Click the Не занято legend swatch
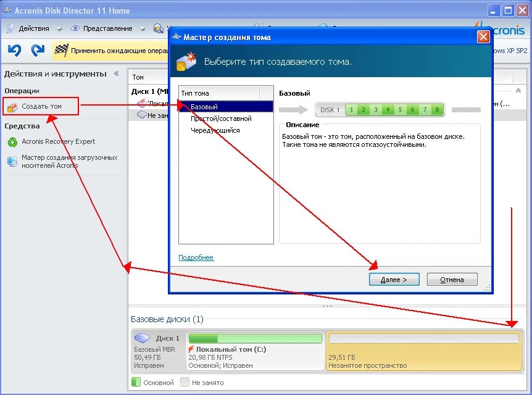532x395 pixels. point(185,382)
